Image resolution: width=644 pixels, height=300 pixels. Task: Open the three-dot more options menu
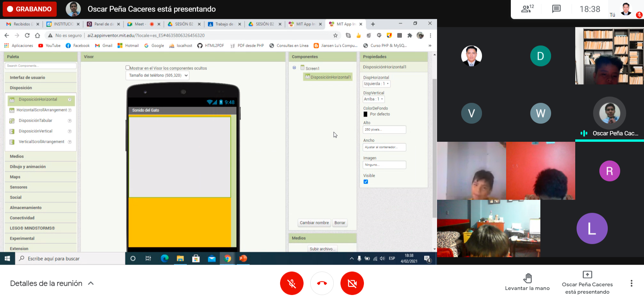pos(631,283)
